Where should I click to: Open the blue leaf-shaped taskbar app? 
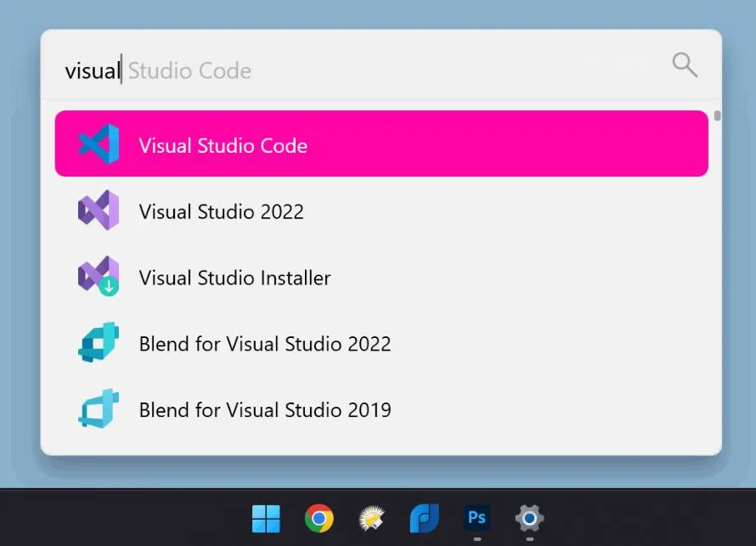tap(424, 519)
